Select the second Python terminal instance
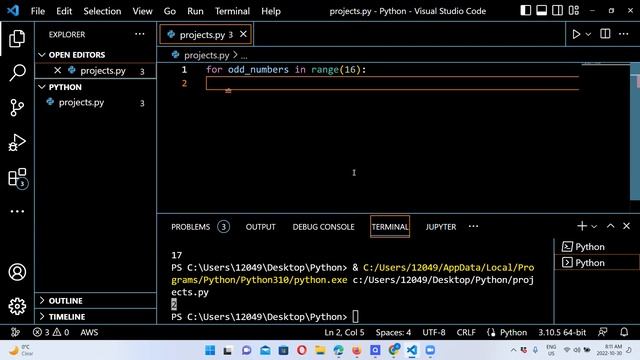Viewport: 640px width, 360px height. click(x=597, y=262)
